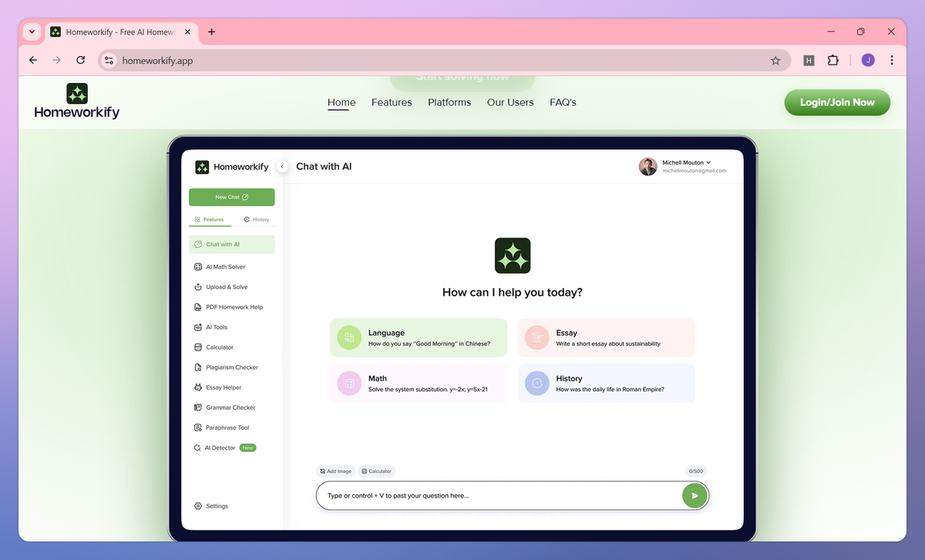925x560 pixels.
Task: Open Features in the navigation menu
Action: click(392, 102)
